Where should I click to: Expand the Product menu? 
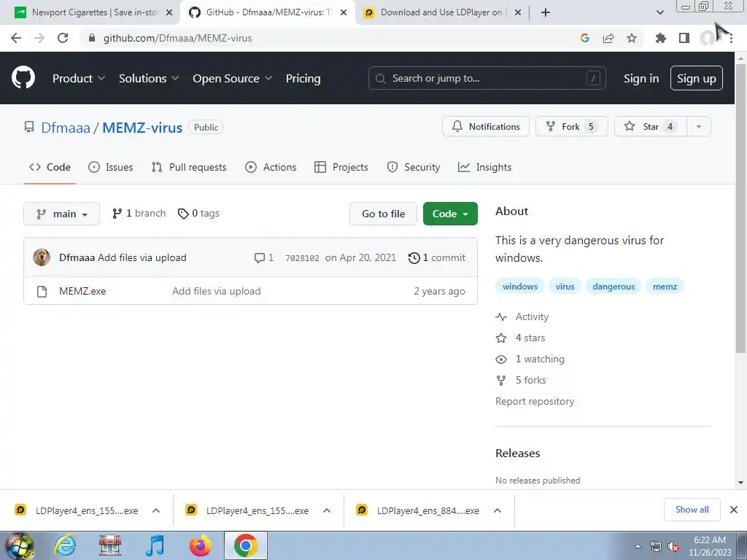(x=79, y=78)
